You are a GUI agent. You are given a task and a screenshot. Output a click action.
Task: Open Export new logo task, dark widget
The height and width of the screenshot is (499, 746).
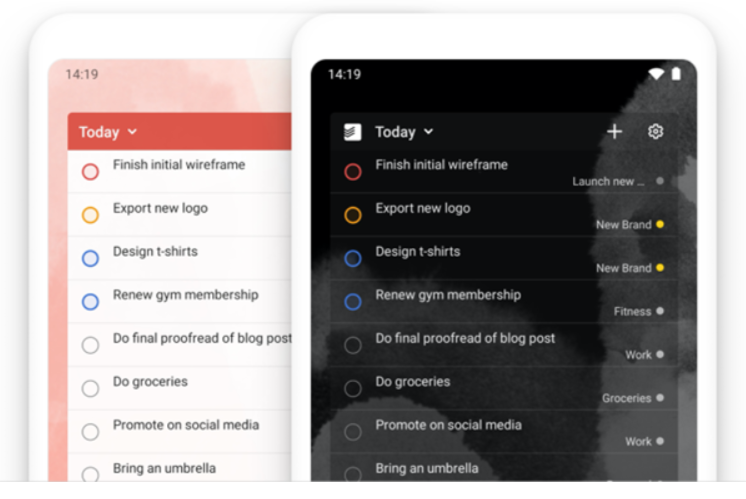423,208
